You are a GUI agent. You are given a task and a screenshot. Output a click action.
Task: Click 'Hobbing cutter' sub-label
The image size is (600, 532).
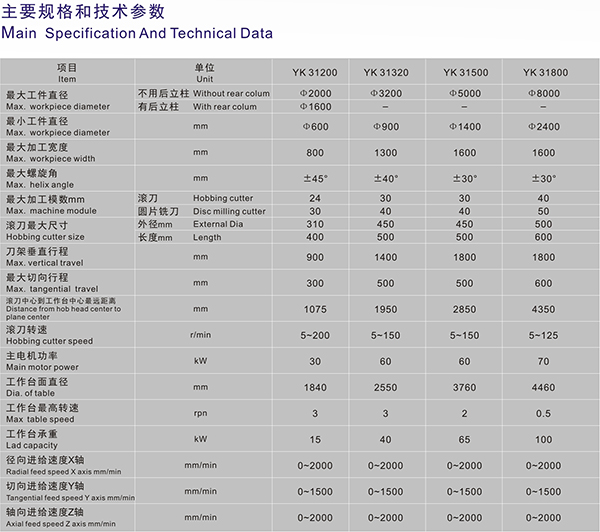point(223,198)
